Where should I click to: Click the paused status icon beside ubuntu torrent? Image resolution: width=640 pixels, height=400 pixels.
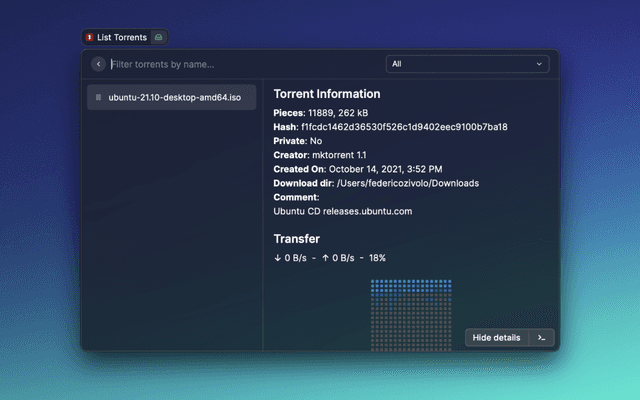coord(98,98)
